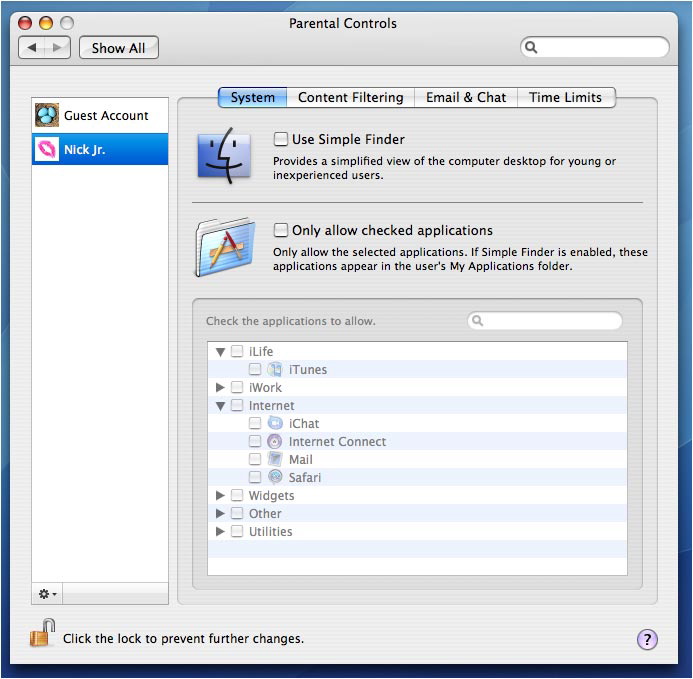The image size is (693, 679).
Task: Go to the Time Limits tab
Action: tap(566, 97)
